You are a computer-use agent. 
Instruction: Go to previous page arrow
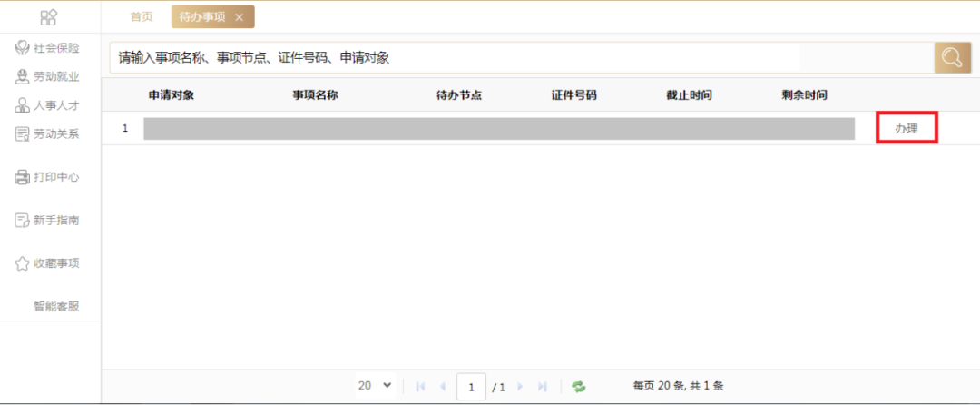click(443, 387)
